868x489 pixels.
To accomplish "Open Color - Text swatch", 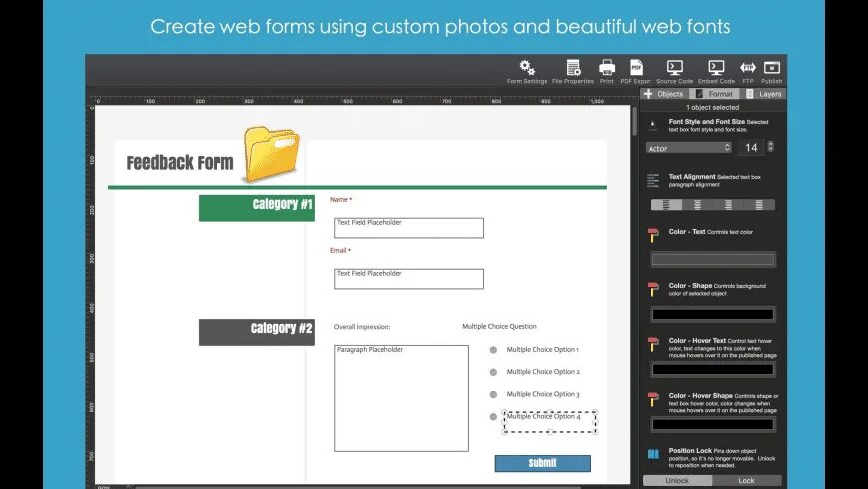I will click(713, 259).
